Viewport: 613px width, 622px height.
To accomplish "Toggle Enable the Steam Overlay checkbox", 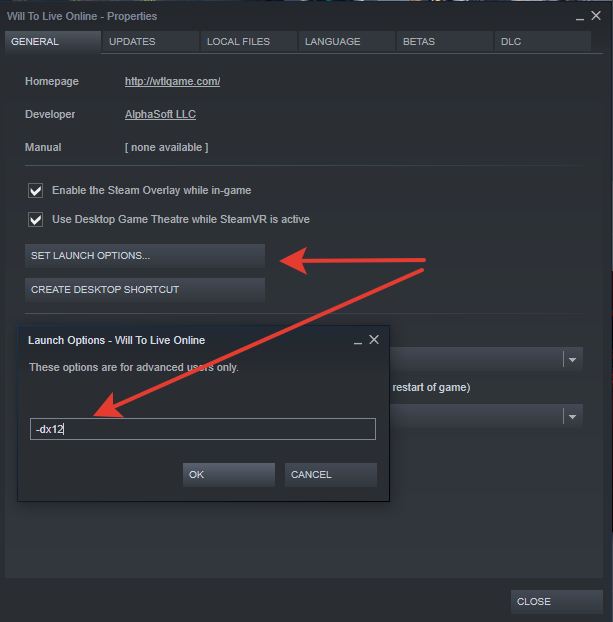I will pyautogui.click(x=36, y=190).
